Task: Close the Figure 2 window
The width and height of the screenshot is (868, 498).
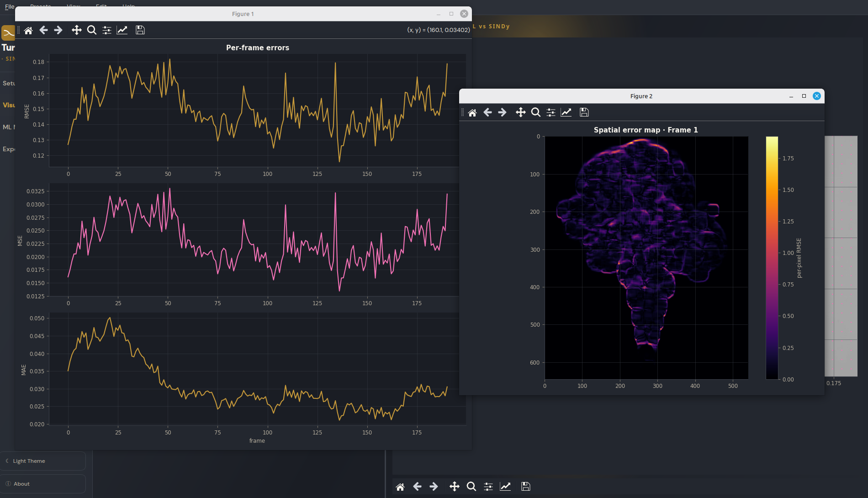Action: click(x=817, y=96)
